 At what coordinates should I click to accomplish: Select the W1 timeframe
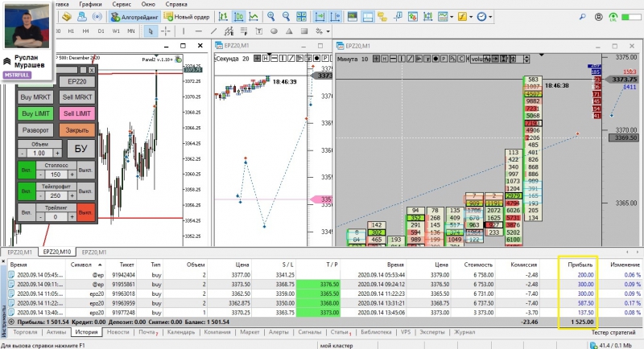116,31
